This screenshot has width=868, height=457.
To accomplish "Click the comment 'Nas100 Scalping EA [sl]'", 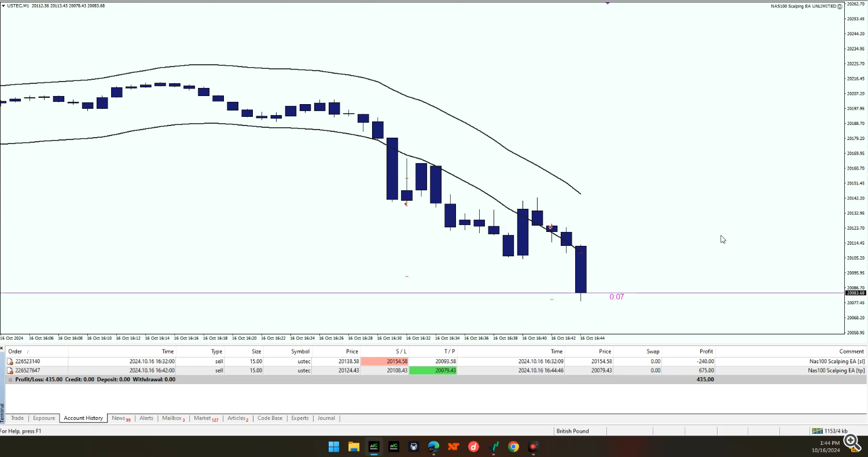I will 836,362.
